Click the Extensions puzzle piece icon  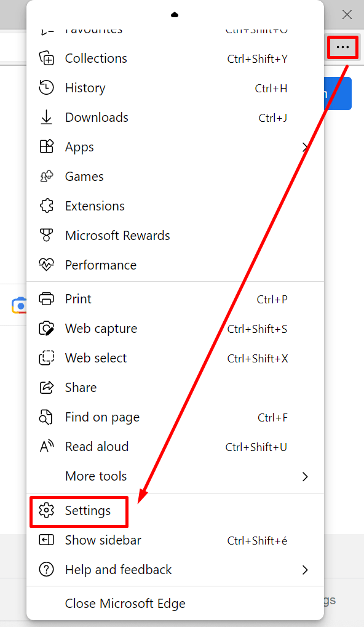tap(46, 206)
